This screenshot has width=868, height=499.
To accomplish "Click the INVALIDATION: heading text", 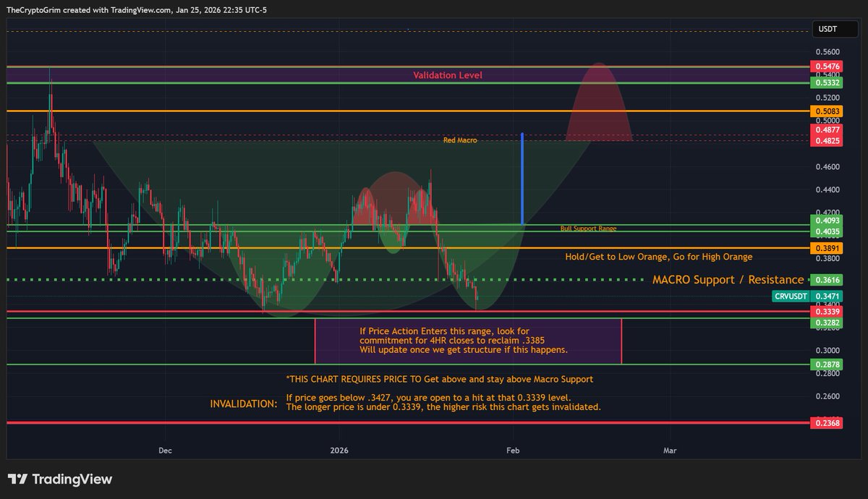I will 244,404.
